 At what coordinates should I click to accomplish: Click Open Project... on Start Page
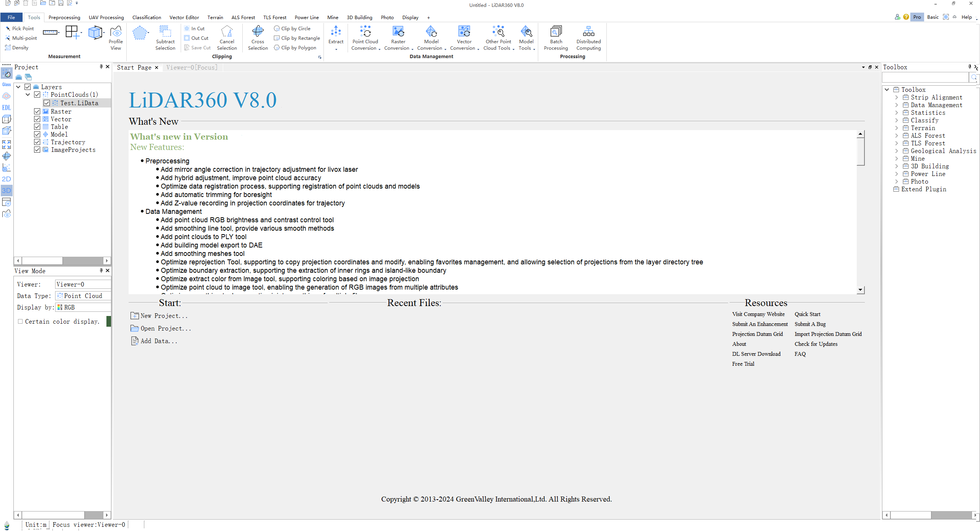pyautogui.click(x=161, y=328)
